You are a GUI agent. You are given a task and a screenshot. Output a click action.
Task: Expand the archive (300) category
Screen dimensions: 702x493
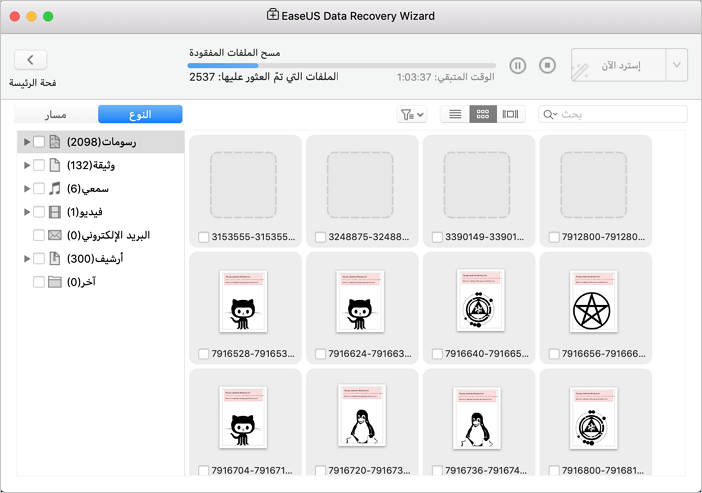point(26,258)
